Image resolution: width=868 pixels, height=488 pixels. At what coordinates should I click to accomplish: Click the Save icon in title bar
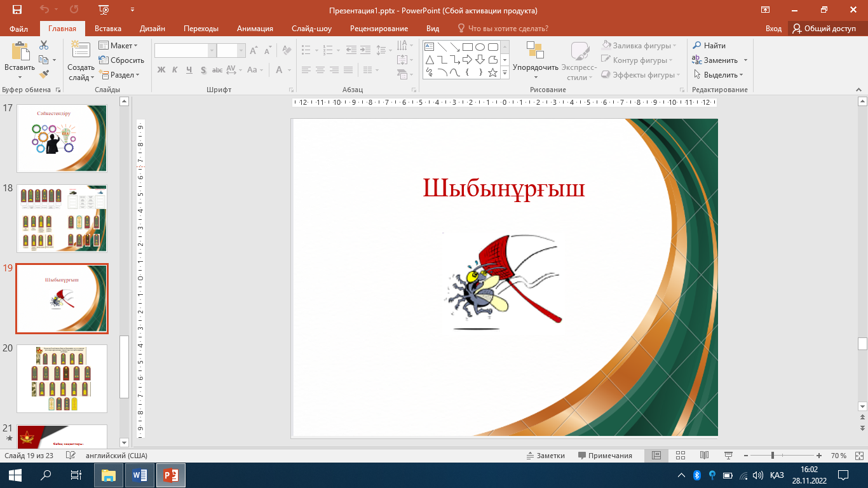(x=17, y=10)
